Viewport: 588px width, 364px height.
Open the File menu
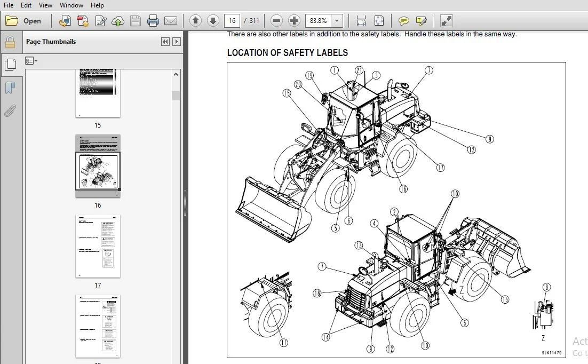click(8, 5)
